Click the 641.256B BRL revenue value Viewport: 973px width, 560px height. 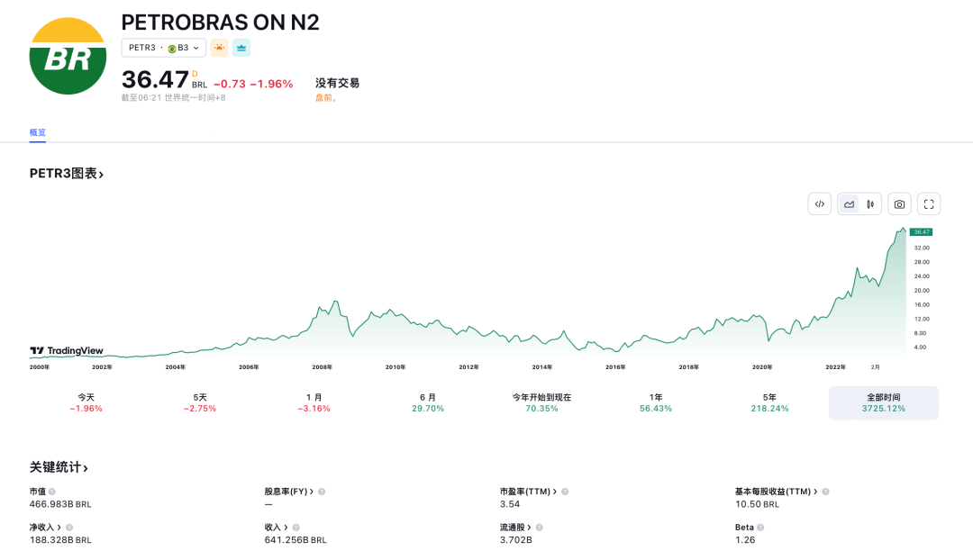pyautogui.click(x=296, y=540)
